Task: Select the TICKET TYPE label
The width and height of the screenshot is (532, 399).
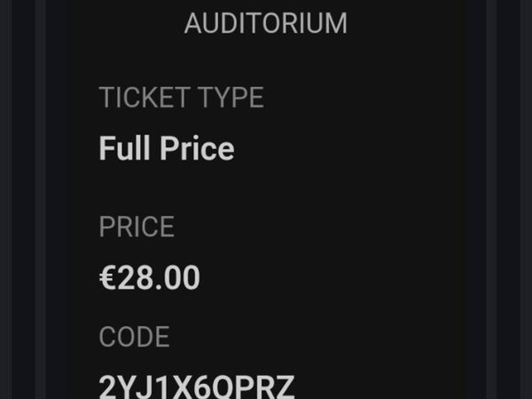Action: click(181, 98)
